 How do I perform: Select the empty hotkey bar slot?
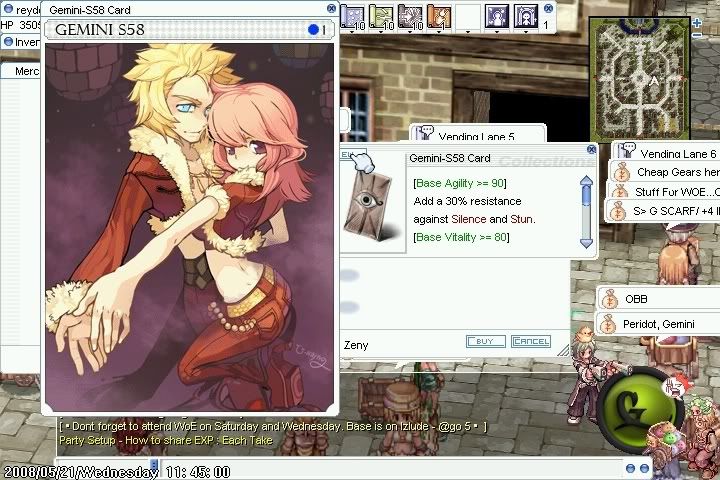pos(468,17)
